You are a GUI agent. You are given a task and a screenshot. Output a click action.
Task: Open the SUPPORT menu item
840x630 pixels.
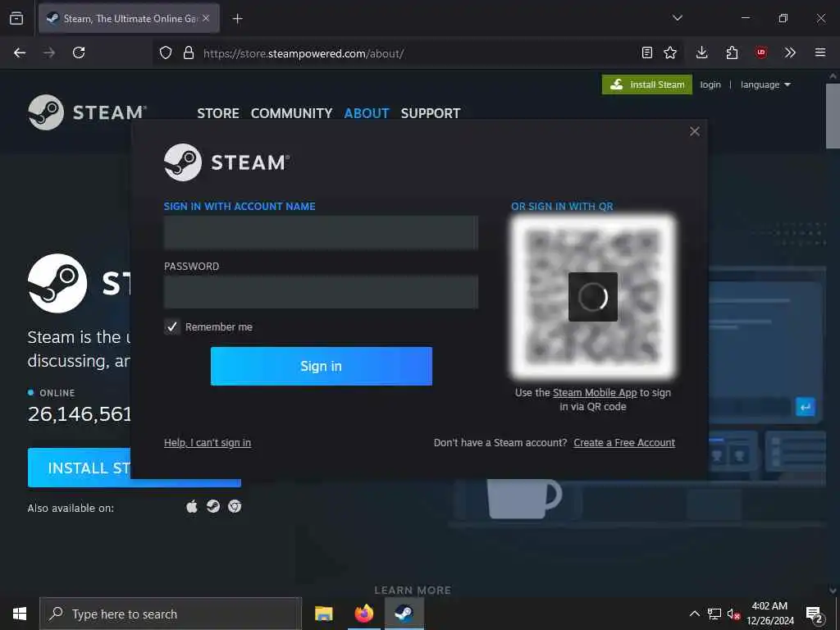click(x=431, y=113)
